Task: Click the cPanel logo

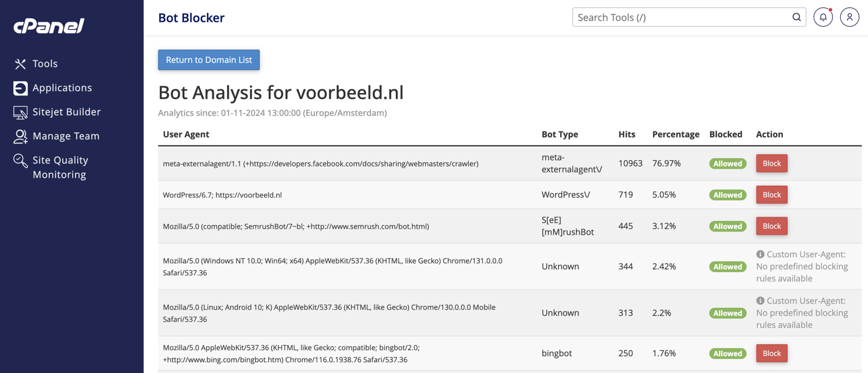Action: tap(49, 26)
